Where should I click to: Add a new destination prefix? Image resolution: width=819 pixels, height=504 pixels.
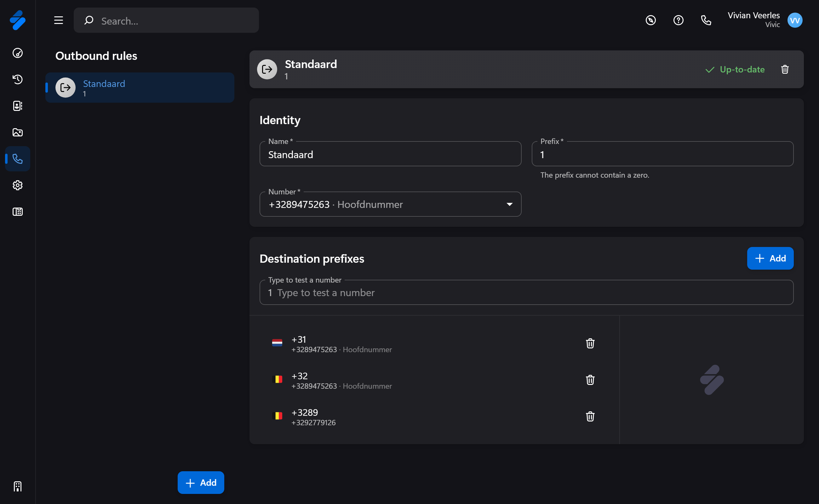tap(770, 258)
